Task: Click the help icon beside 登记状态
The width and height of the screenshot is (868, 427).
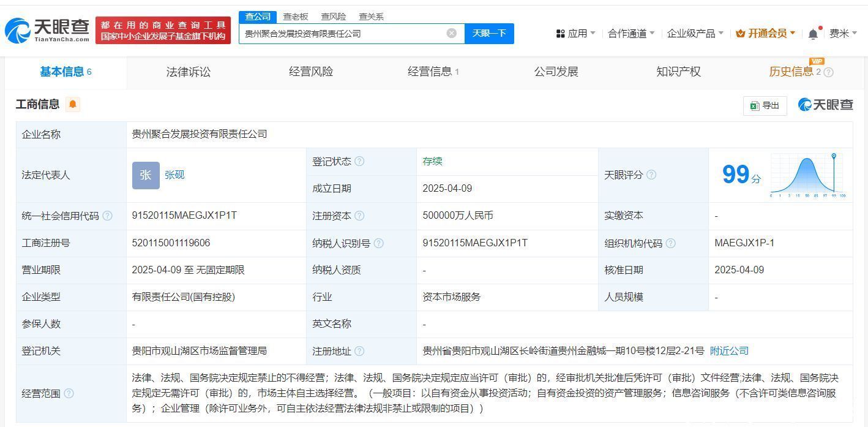Action: 359,161
